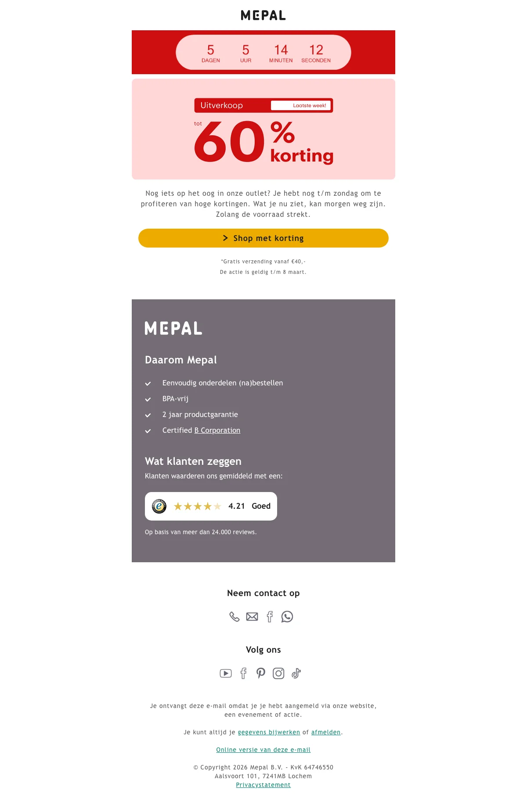Image resolution: width=527 pixels, height=812 pixels.
Task: Open the Instagram icon
Action: coord(278,673)
